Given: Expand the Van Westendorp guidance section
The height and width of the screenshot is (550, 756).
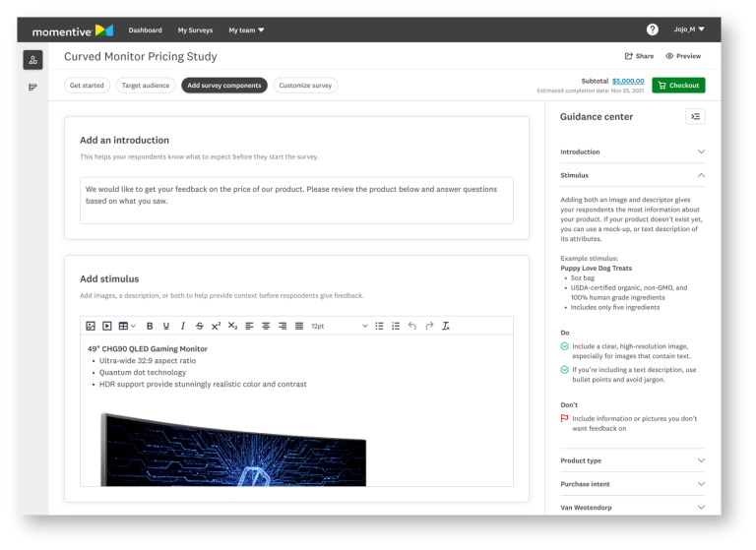Looking at the screenshot, I should (632, 508).
